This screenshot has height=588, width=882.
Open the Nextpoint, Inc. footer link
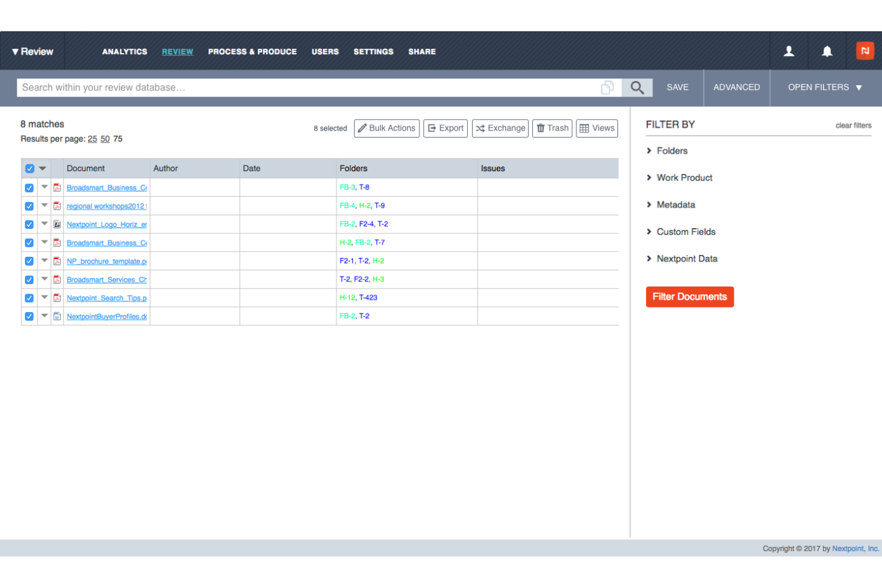(856, 549)
